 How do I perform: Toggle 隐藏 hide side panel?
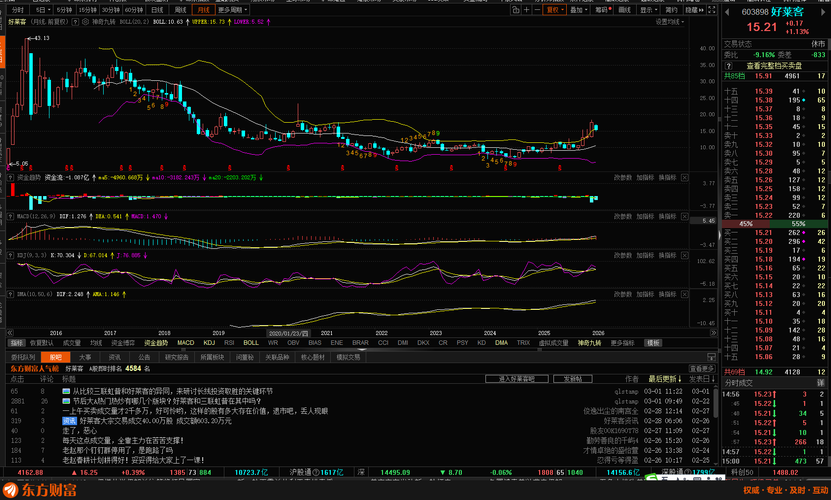click(694, 10)
